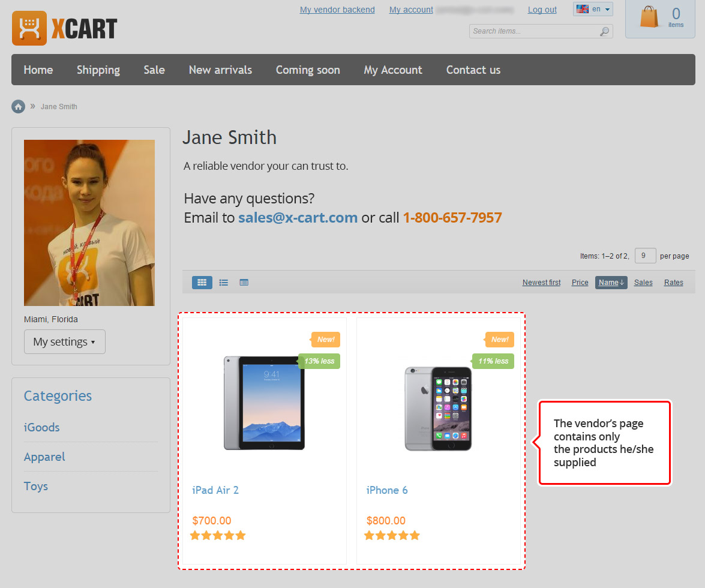This screenshot has width=705, height=588.
Task: Open My Account in navigation bar
Action: 393,70
